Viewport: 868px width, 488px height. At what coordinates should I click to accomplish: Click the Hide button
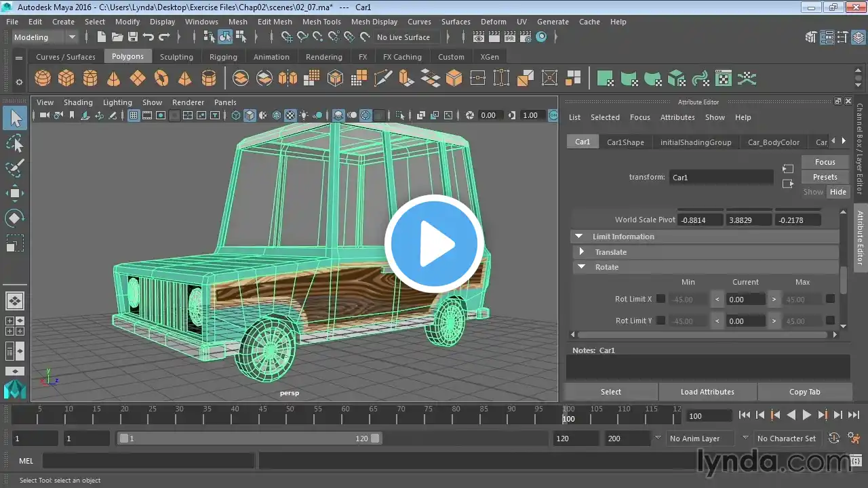click(x=838, y=192)
